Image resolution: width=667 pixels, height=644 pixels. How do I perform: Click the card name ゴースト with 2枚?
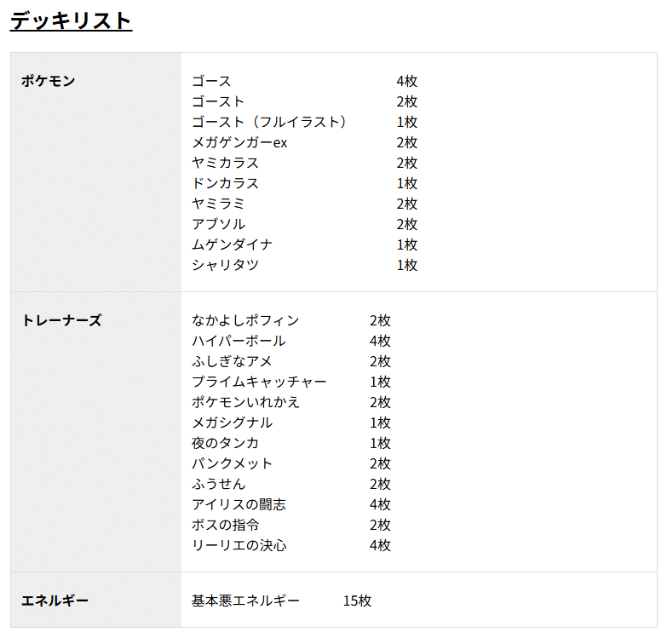[218, 101]
